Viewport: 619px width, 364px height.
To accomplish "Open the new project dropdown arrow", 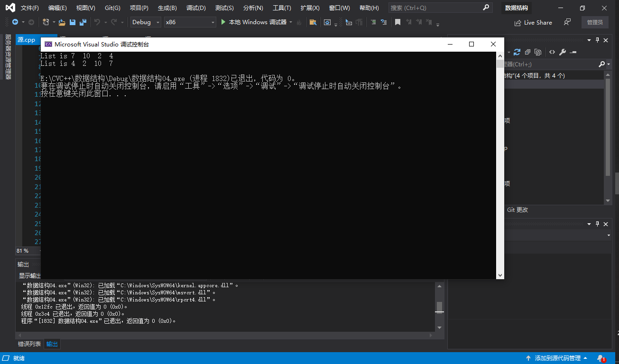I will point(54,22).
